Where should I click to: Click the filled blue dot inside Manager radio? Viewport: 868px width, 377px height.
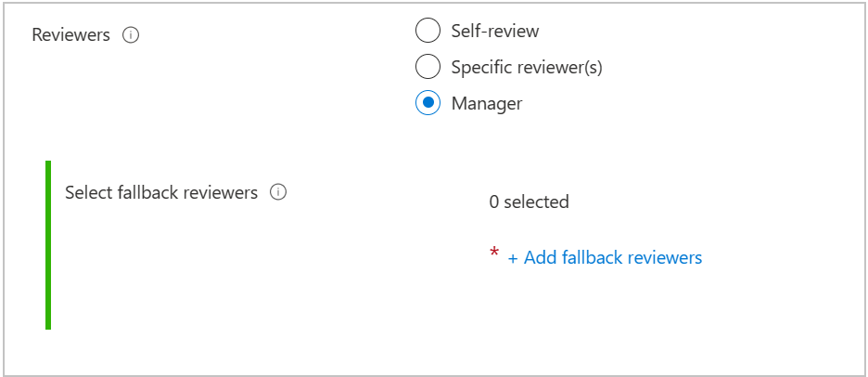pyautogui.click(x=428, y=103)
